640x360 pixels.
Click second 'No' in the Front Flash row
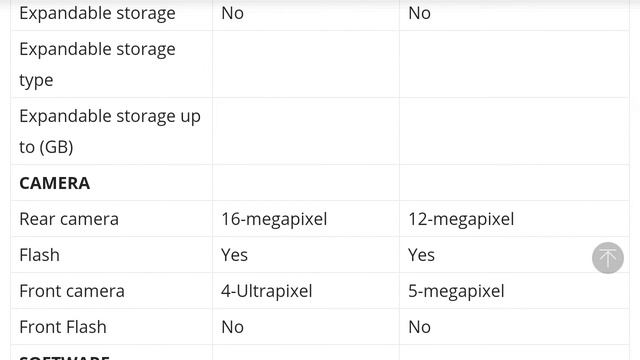420,327
